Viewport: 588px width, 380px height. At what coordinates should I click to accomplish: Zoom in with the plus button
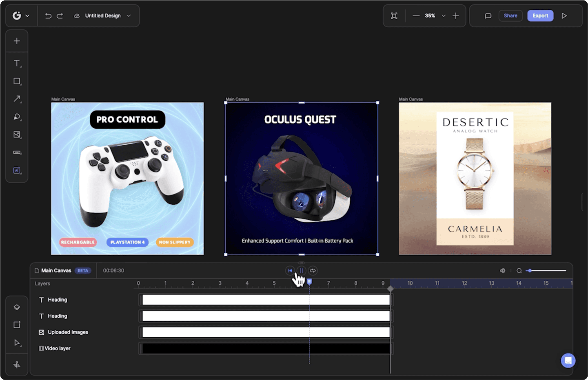click(x=456, y=15)
